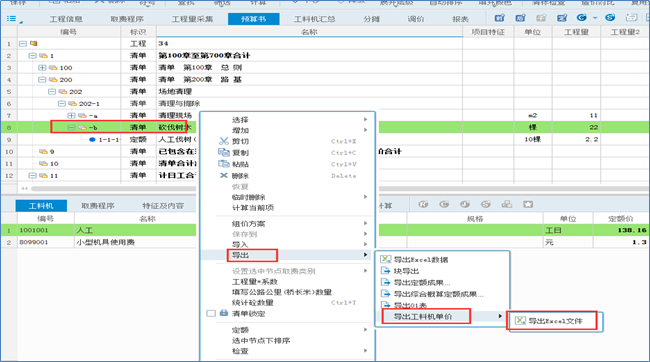Collapse tree node -b
This screenshot has height=362, width=650.
pyautogui.click(x=71, y=127)
